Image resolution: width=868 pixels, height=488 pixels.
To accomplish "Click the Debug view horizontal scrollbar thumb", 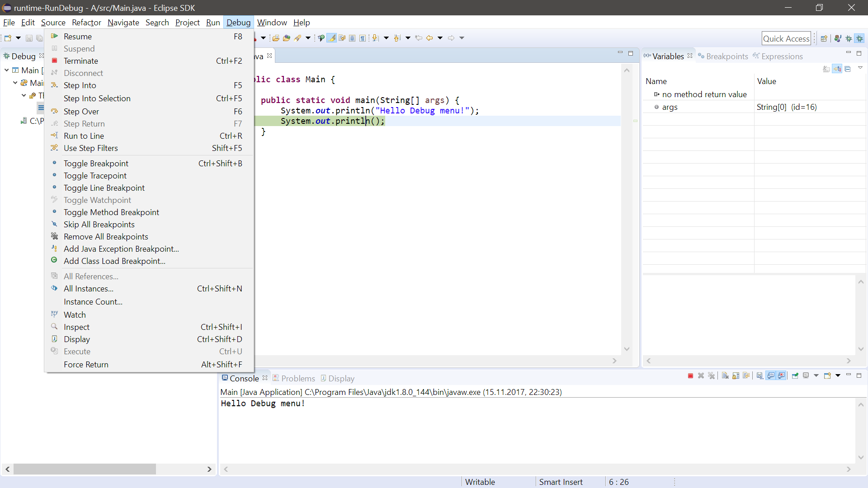I will pyautogui.click(x=85, y=469).
